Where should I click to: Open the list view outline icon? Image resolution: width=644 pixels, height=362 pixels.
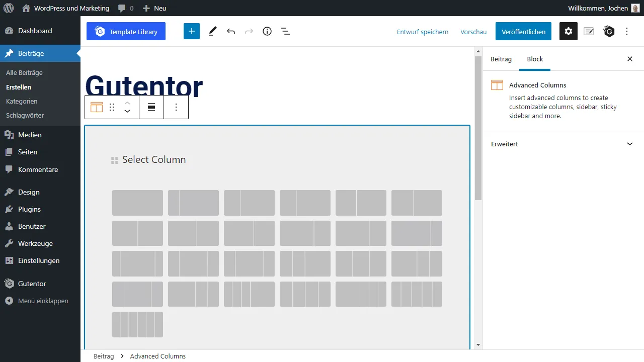pos(285,31)
